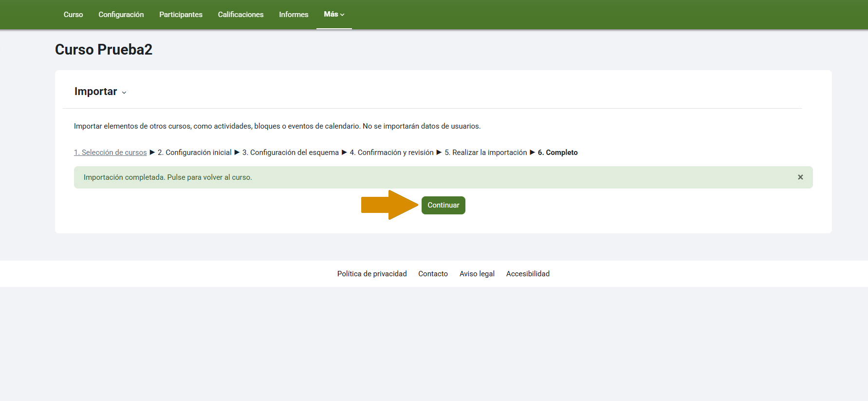The image size is (868, 401).
Task: Open the Calificaciones tab
Action: tap(240, 15)
